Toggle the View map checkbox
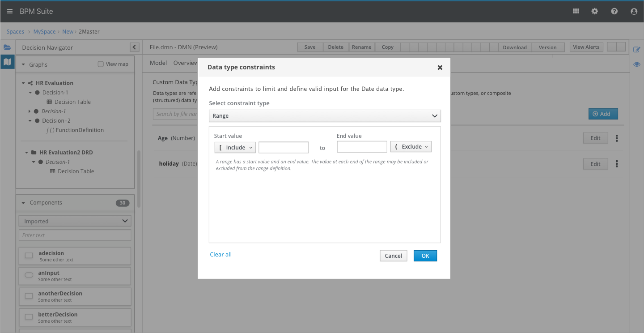Image resolution: width=644 pixels, height=333 pixels. pyautogui.click(x=101, y=64)
